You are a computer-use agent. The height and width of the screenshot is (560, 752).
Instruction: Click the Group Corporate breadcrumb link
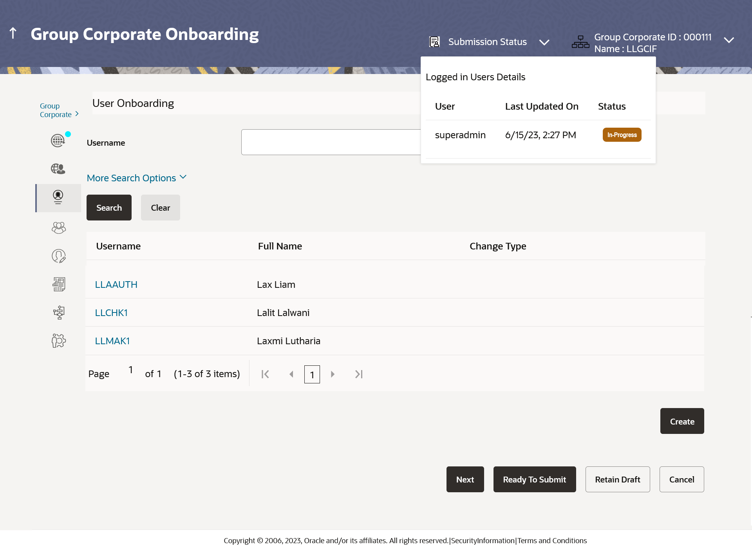tap(55, 110)
